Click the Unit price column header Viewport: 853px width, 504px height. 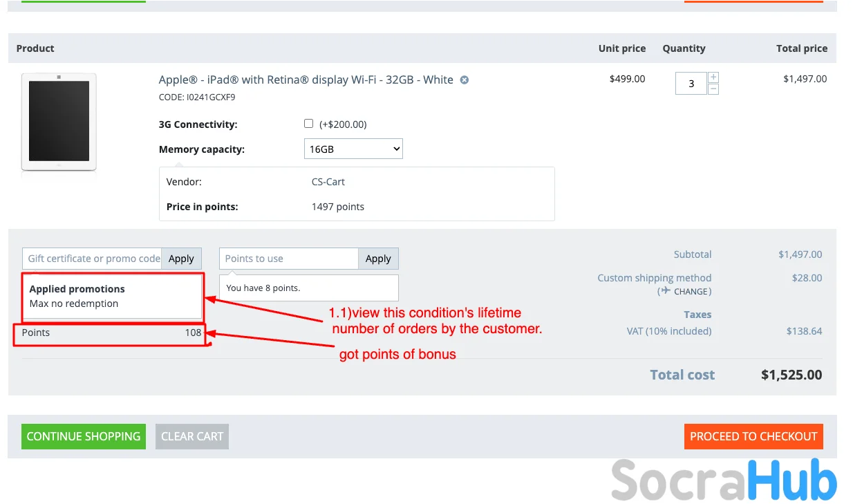pos(622,48)
